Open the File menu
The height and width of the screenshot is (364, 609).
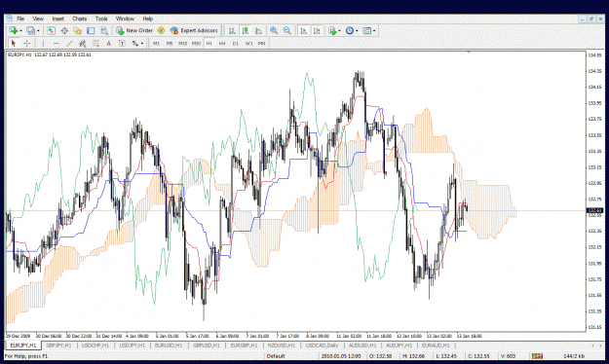[x=20, y=18]
